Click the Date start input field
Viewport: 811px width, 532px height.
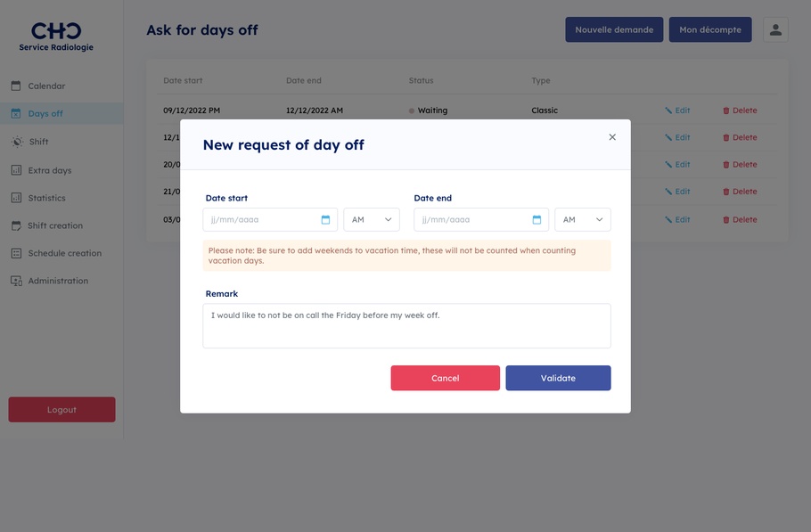click(261, 220)
